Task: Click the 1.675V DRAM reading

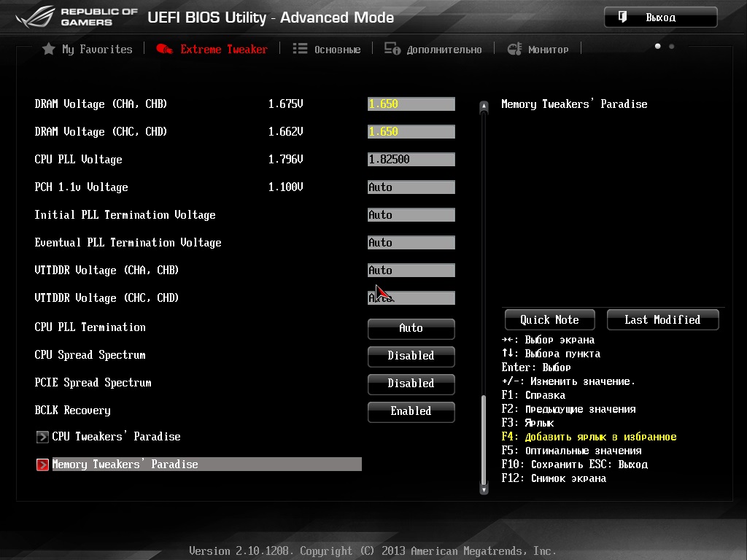Action: coord(286,104)
